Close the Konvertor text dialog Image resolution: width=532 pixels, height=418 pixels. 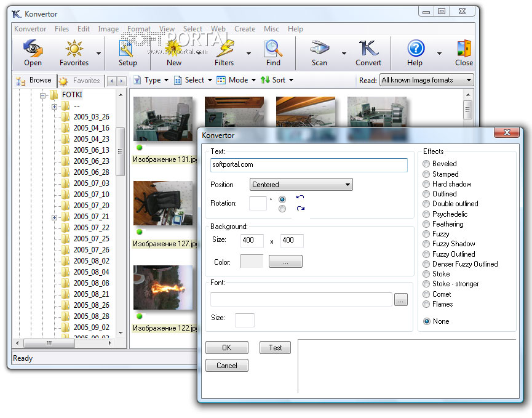point(507,132)
